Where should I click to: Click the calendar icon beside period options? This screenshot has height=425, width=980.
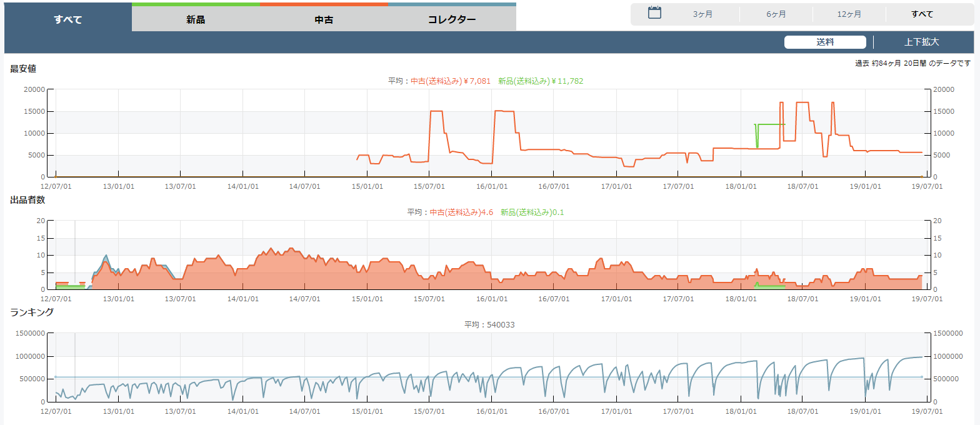tap(654, 13)
